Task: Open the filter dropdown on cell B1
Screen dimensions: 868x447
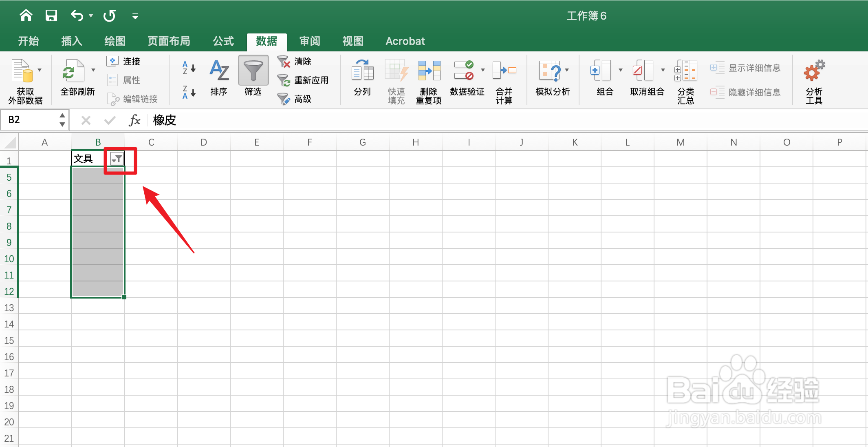Action: tap(116, 159)
